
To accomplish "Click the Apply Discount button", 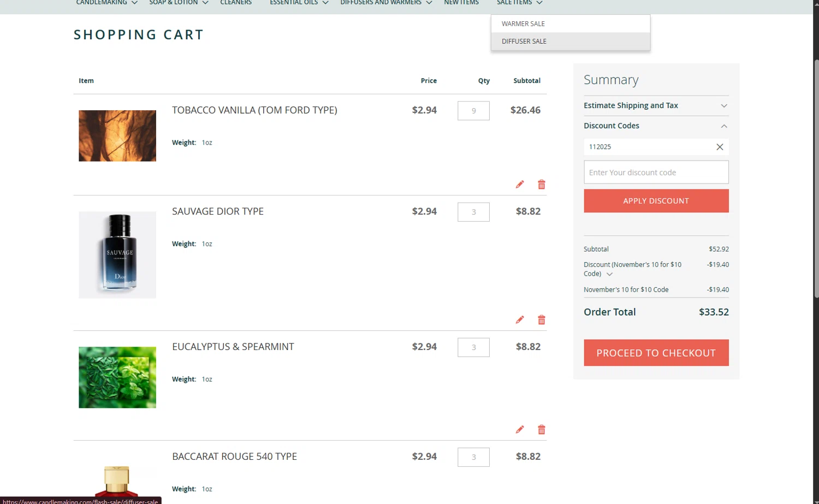I will click(656, 201).
